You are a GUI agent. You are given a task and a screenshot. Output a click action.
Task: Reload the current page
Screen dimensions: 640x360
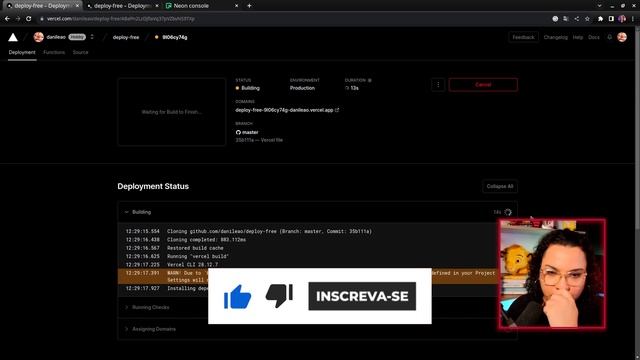click(x=29, y=19)
